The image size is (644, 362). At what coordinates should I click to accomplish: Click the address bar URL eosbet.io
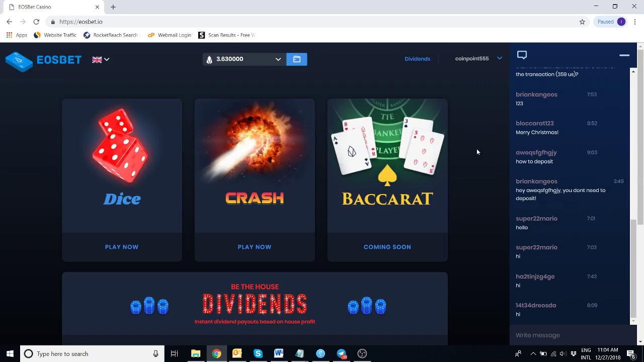pos(80,22)
